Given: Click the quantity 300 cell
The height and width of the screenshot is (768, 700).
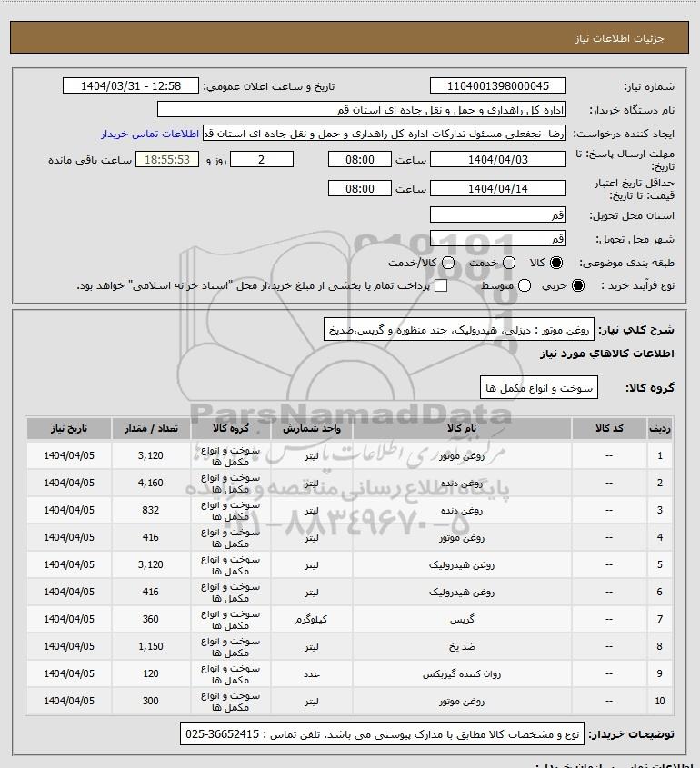Looking at the screenshot, I should tap(151, 701).
